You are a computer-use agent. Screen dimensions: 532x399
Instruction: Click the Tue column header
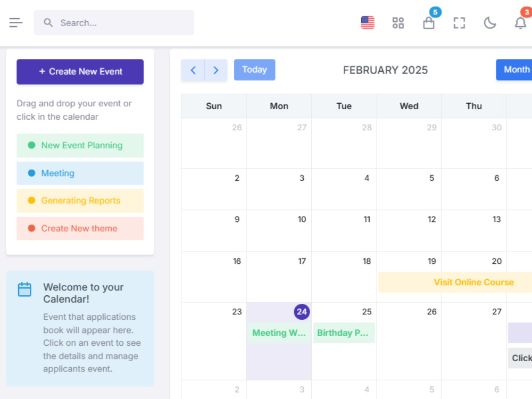[x=344, y=106]
